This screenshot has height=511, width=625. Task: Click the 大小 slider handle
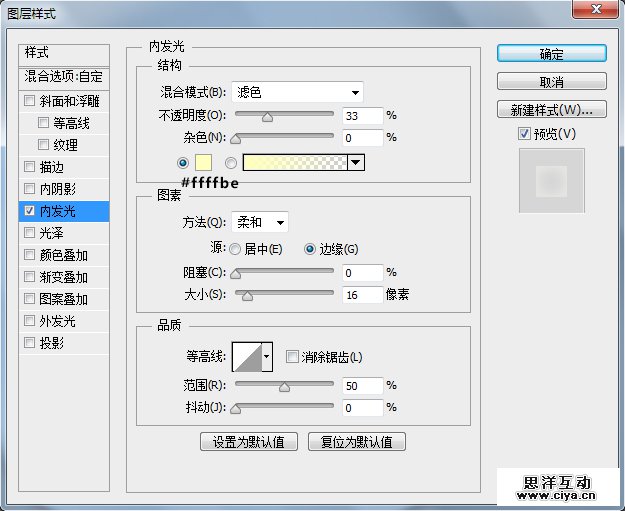(x=248, y=296)
